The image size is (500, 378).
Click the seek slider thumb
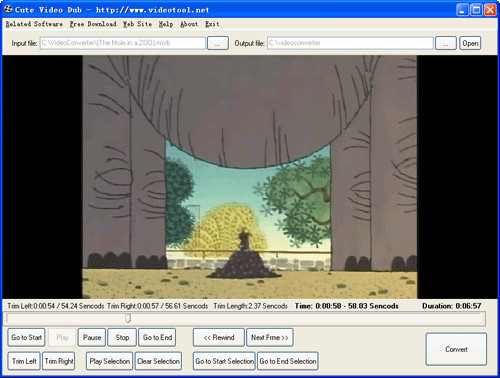128,318
